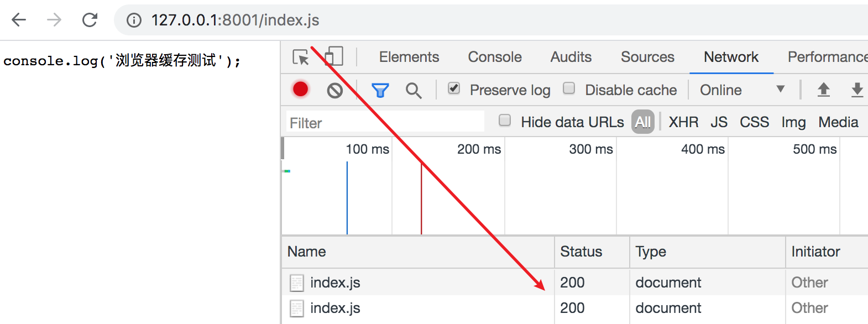Reload the page with refresh icon
The height and width of the screenshot is (324, 868).
[90, 20]
